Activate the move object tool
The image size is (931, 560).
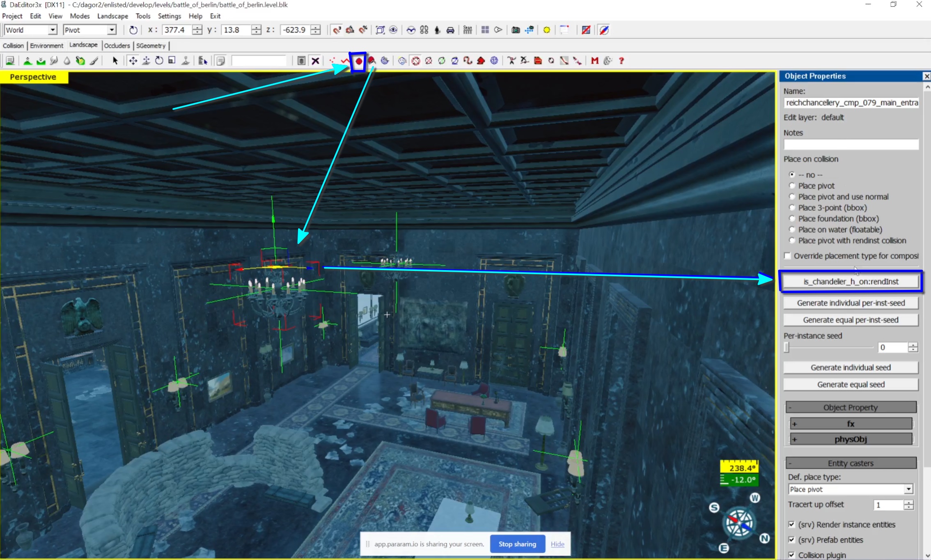point(133,61)
